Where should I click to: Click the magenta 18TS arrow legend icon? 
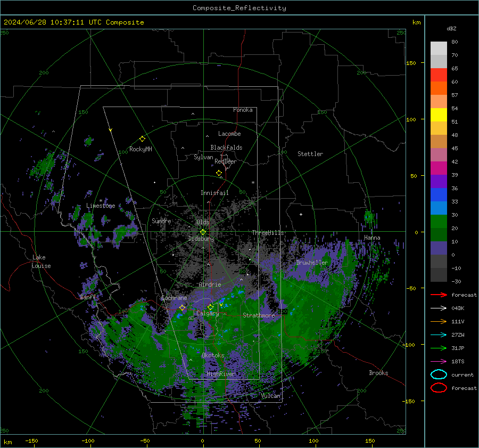[x=439, y=362]
